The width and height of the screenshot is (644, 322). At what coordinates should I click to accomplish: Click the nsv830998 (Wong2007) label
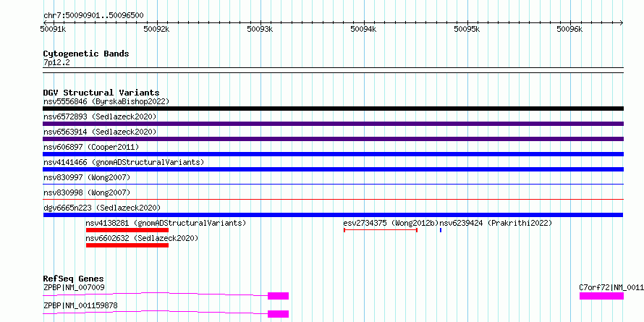[87, 192]
